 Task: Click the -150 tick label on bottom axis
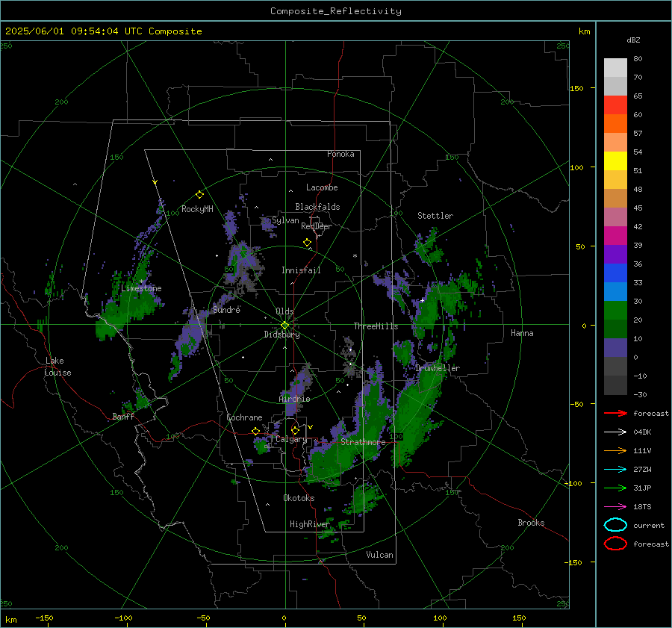pyautogui.click(x=44, y=618)
